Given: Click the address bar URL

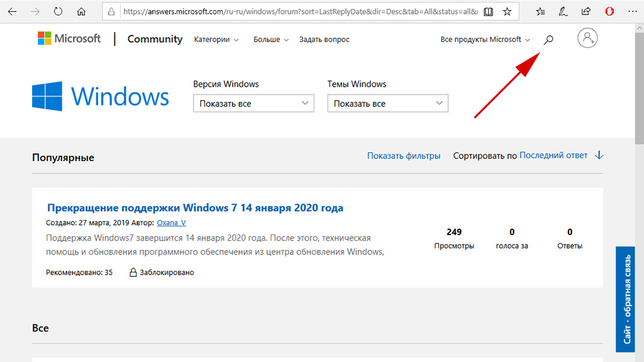Looking at the screenshot, I should pyautogui.click(x=300, y=11).
